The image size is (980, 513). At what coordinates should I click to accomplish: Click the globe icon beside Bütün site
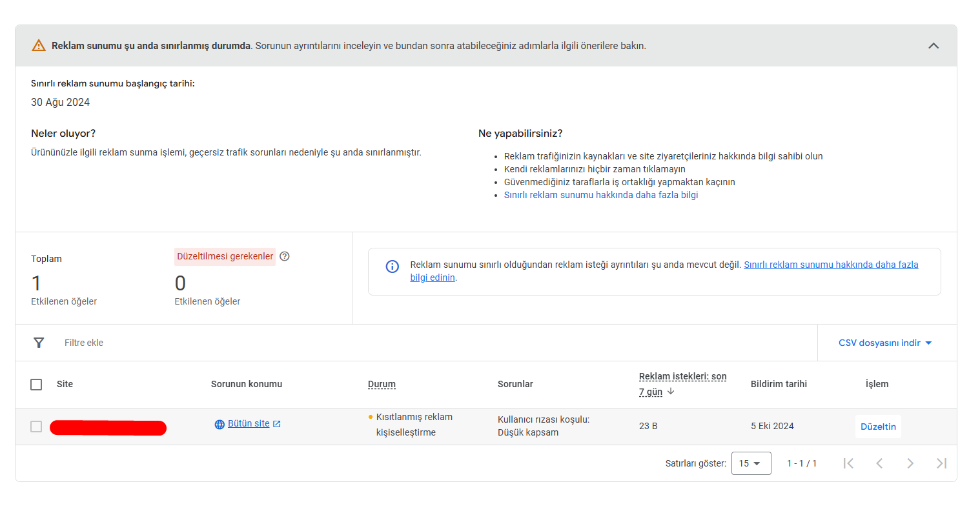[x=219, y=424]
